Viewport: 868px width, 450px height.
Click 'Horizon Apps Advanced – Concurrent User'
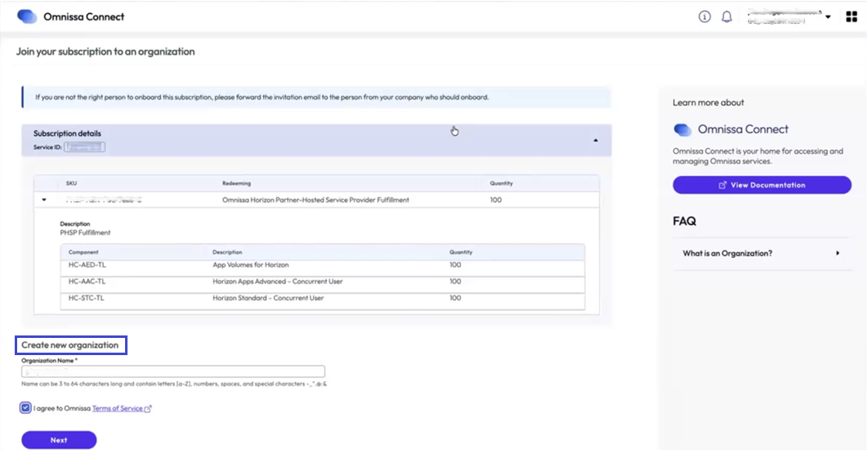pos(277,281)
